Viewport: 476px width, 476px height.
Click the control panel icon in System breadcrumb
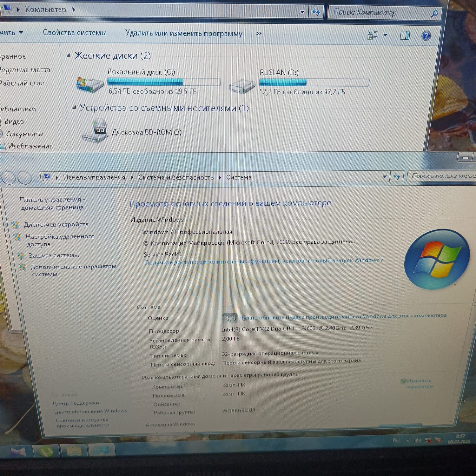coord(47,177)
